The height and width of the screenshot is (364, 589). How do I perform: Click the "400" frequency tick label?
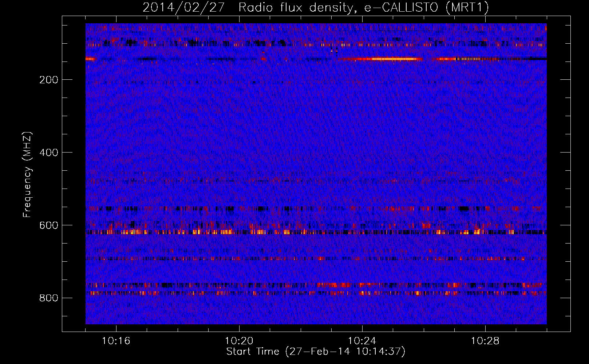pos(48,153)
